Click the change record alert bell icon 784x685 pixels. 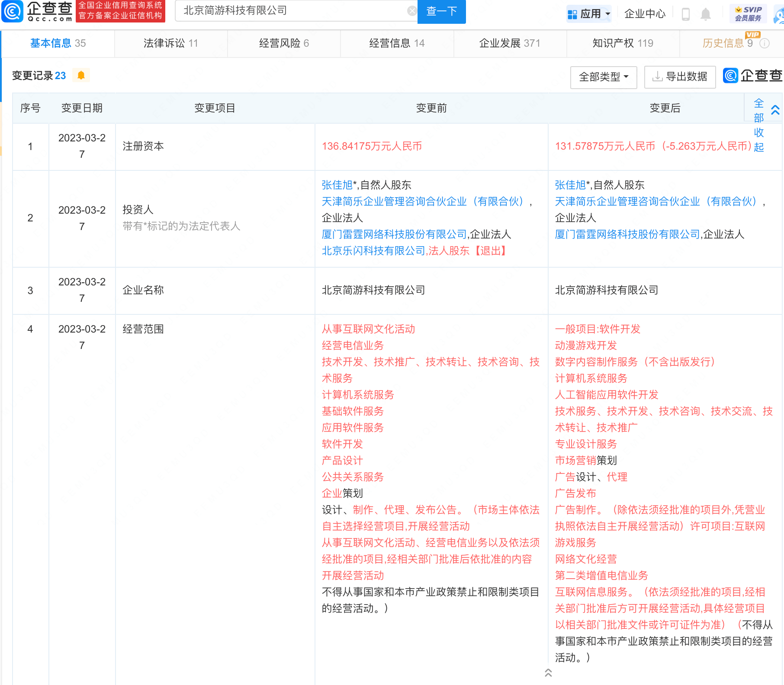coord(81,75)
